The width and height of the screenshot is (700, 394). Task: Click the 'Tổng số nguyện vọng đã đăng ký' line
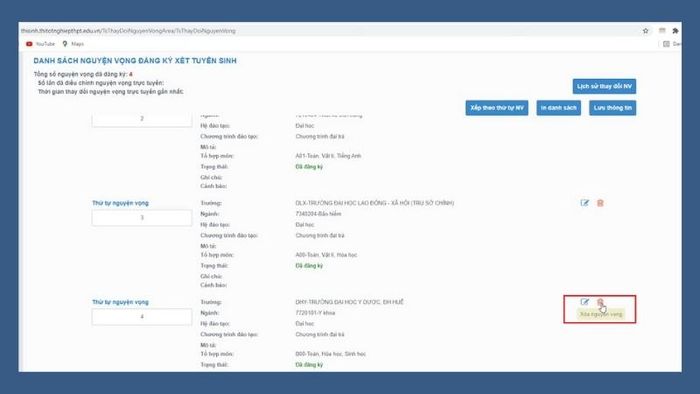tap(83, 74)
